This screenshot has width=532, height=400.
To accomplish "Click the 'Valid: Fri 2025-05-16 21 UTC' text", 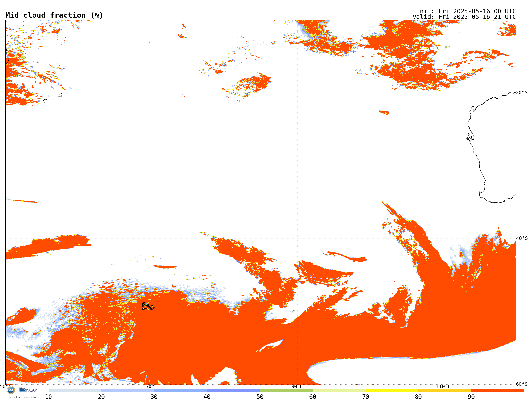I will click(x=464, y=17).
